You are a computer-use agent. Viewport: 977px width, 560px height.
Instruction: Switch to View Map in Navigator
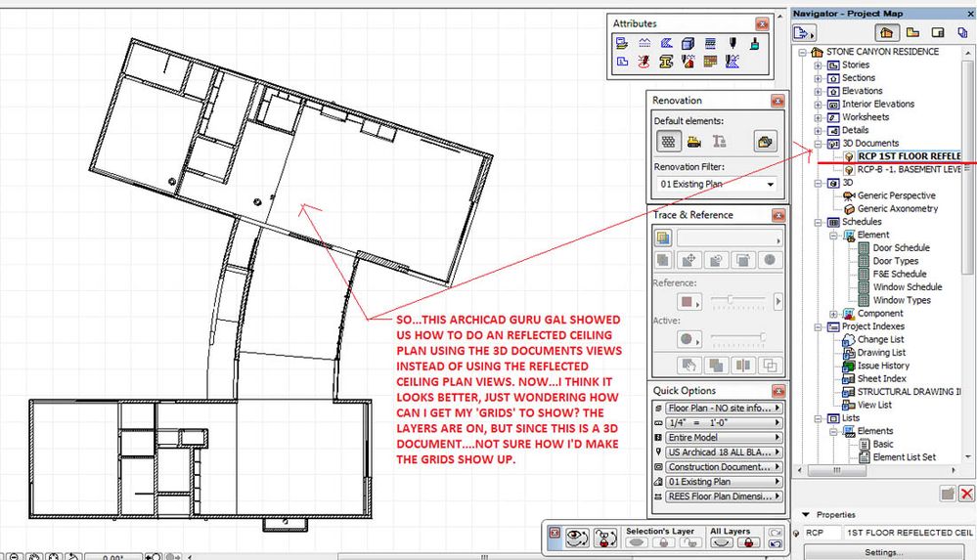912,32
